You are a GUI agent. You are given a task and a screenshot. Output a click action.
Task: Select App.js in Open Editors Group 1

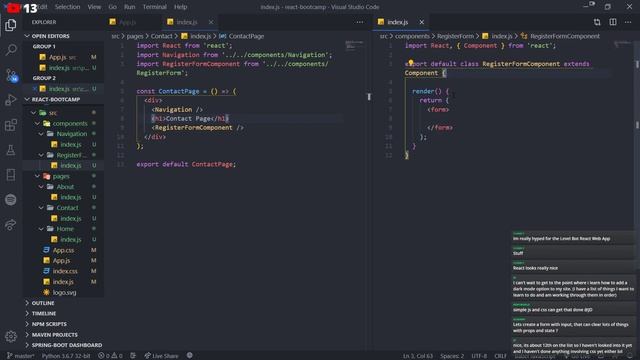[63, 57]
